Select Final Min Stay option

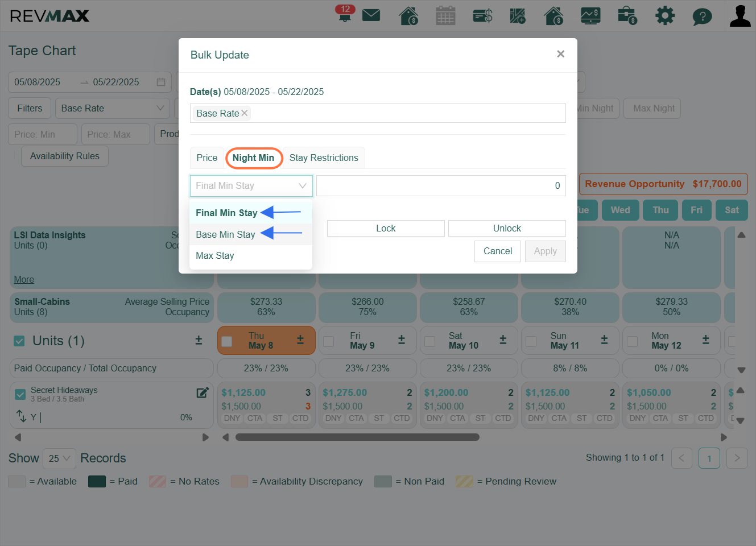point(251,213)
